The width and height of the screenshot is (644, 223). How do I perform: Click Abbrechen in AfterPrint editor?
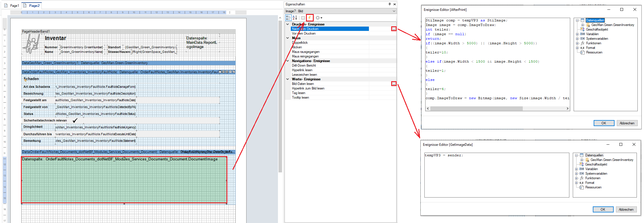(x=627, y=123)
